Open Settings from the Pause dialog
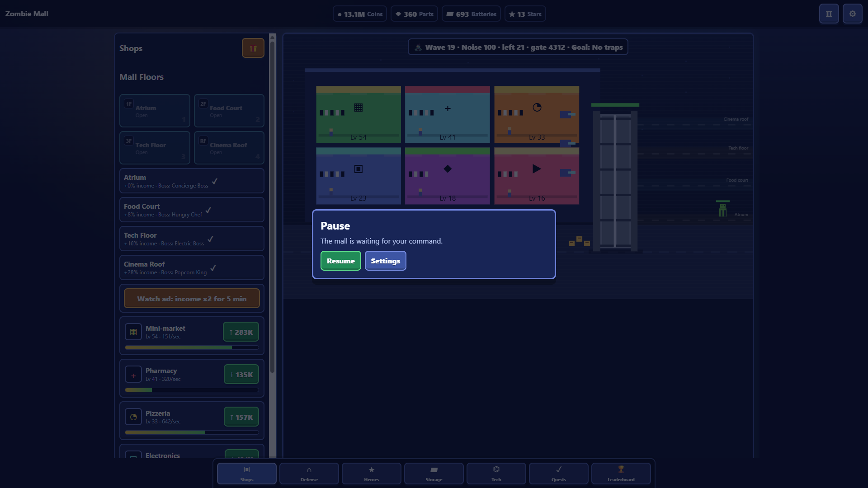Screen dimensions: 868x488 tap(386, 261)
